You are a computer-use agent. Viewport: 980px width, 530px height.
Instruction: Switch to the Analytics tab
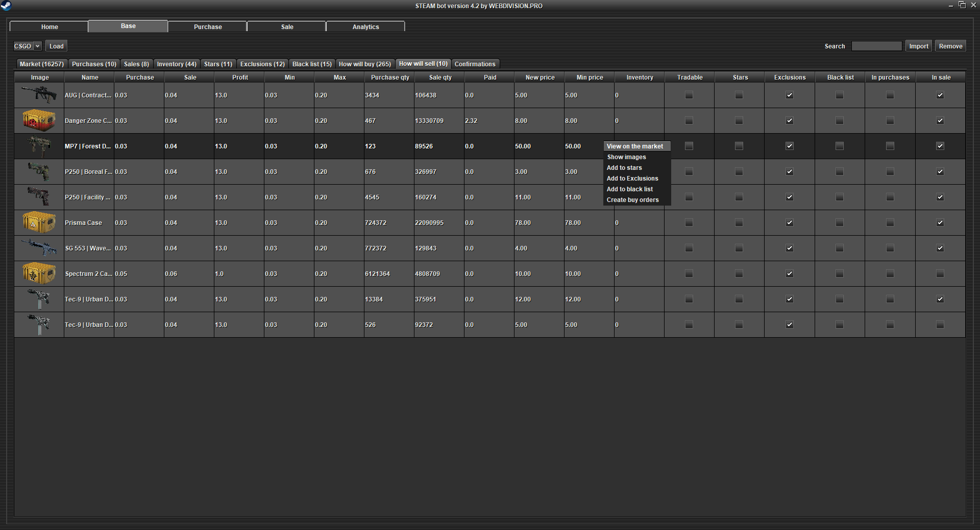(365, 27)
